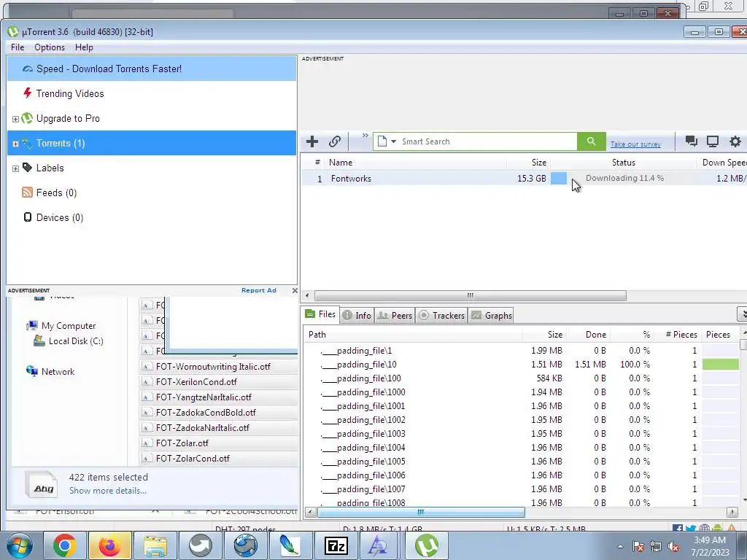Viewport: 747px width, 560px height.
Task: Click the torrent list horizontal scrollbar
Action: point(471,296)
